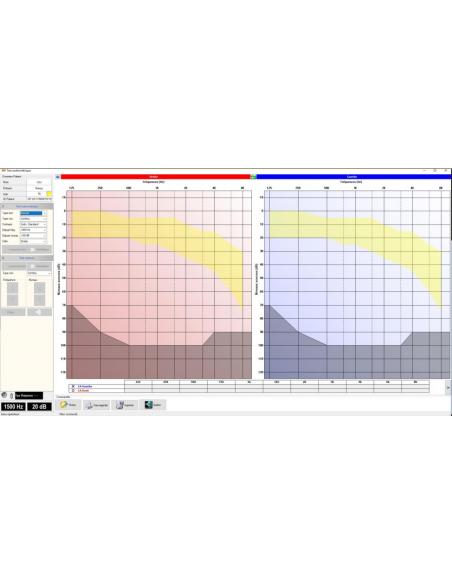Click the 1500 Hz frequency display
452x584 pixels.
tap(13, 406)
